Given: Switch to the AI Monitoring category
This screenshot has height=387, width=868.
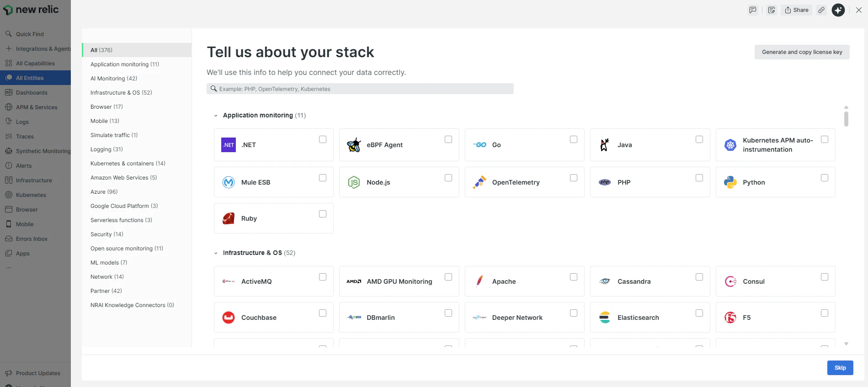Looking at the screenshot, I should click(x=113, y=79).
